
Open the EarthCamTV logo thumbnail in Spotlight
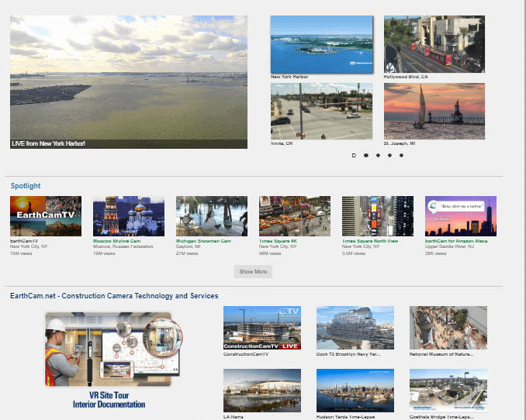45,216
